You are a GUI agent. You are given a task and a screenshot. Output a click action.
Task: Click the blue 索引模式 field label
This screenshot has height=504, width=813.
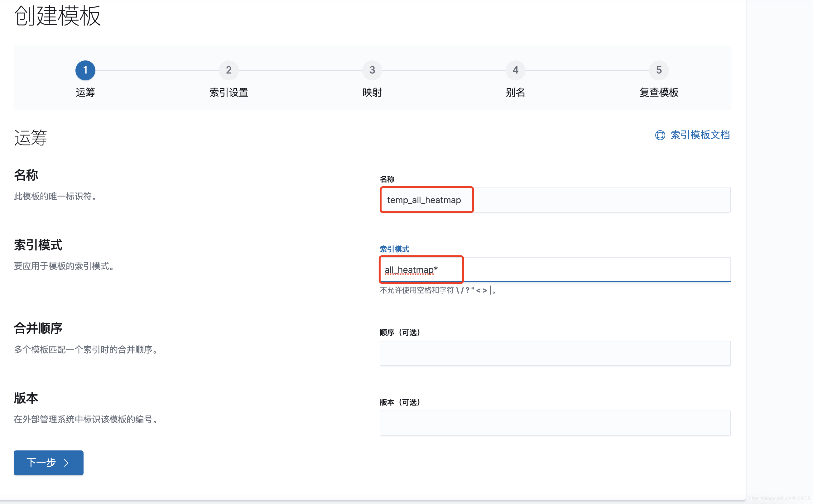coord(394,249)
